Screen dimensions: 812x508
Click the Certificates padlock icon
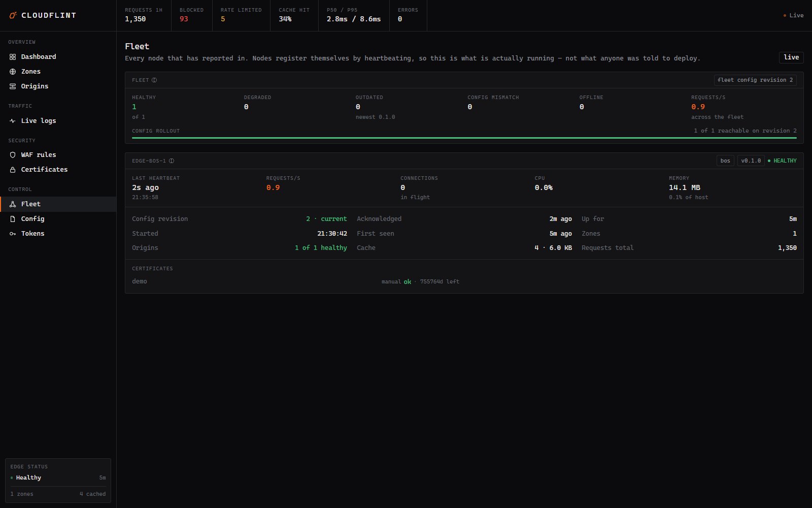pyautogui.click(x=13, y=170)
